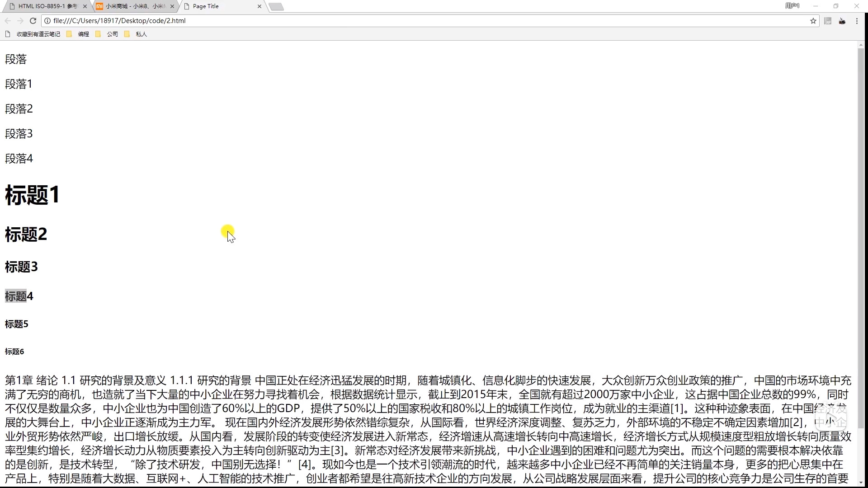Viewport: 868px width, 488px height.
Task: Switch to the HTML ISO-8859-1 tab
Action: (x=45, y=6)
